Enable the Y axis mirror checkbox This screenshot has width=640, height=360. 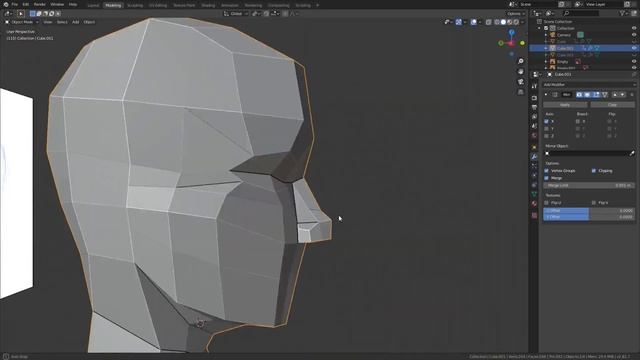pos(547,129)
